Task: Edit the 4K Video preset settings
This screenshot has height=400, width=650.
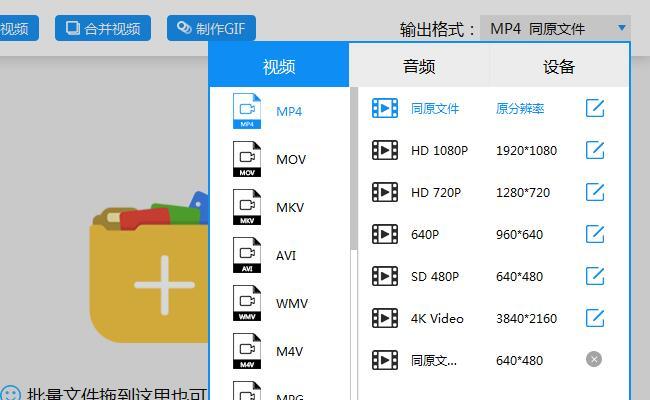Action: pyautogui.click(x=595, y=318)
